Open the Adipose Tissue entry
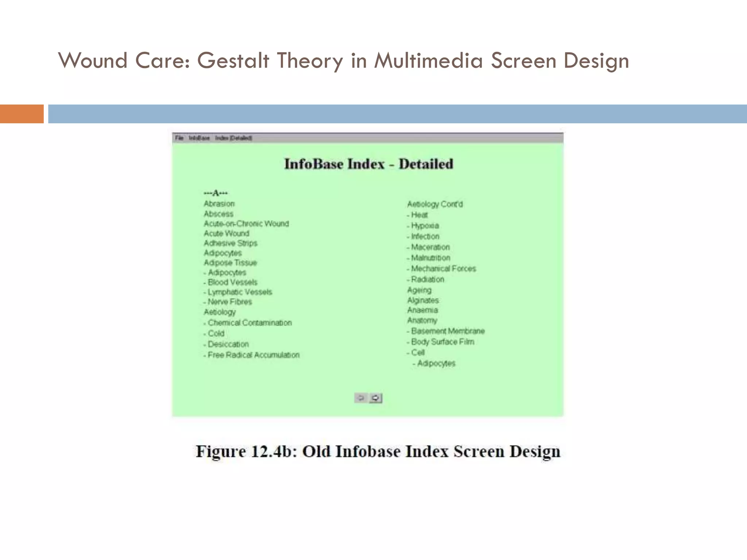Viewport: 747px width, 560px height. pyautogui.click(x=230, y=262)
